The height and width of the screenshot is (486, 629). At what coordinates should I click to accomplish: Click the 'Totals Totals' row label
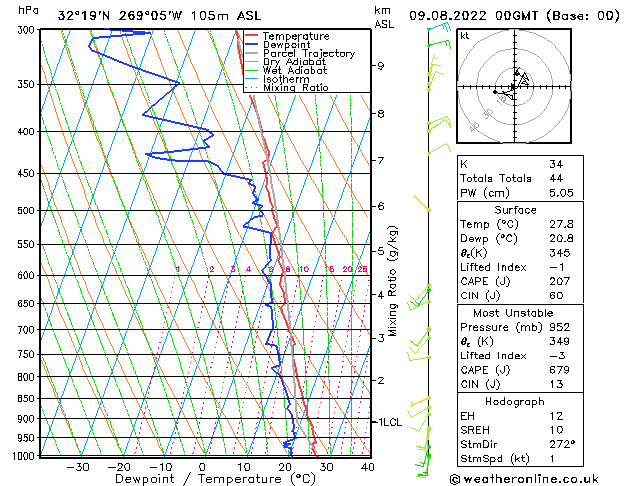[495, 178]
